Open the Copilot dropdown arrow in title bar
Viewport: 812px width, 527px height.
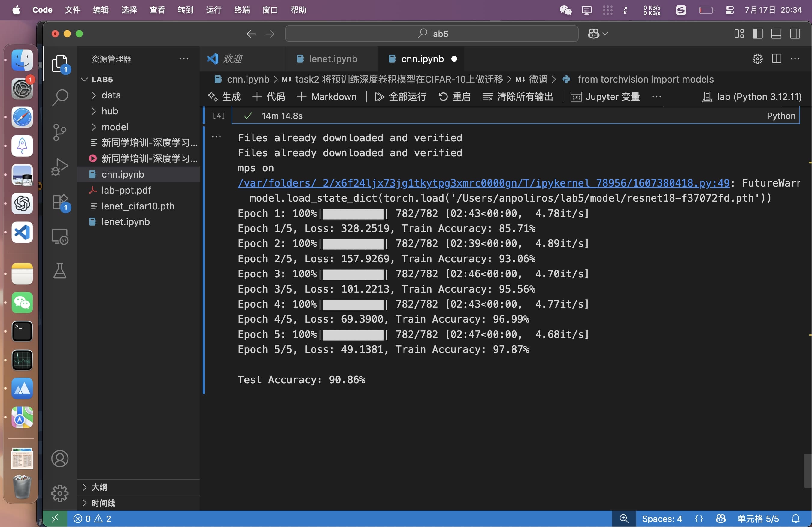[605, 34]
